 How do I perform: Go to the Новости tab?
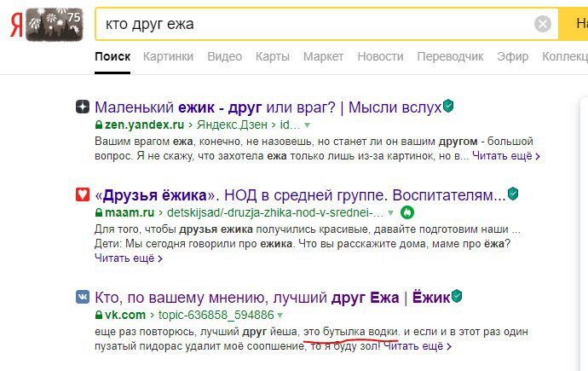[380, 56]
